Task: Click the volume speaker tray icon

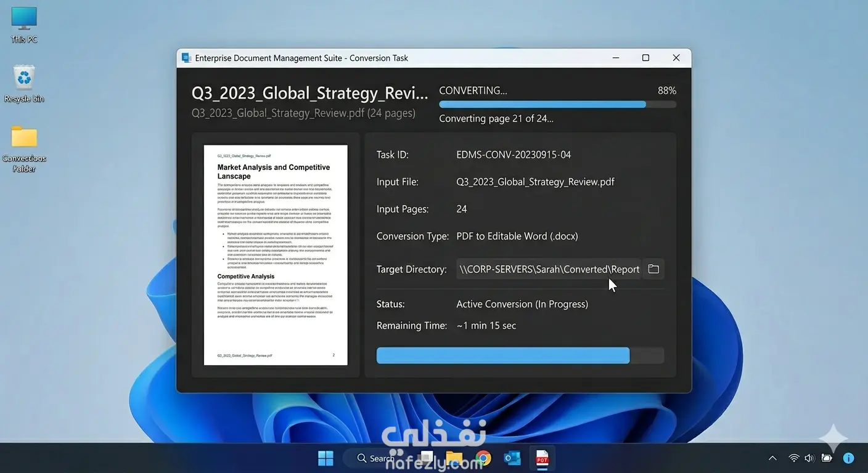Action: (809, 458)
